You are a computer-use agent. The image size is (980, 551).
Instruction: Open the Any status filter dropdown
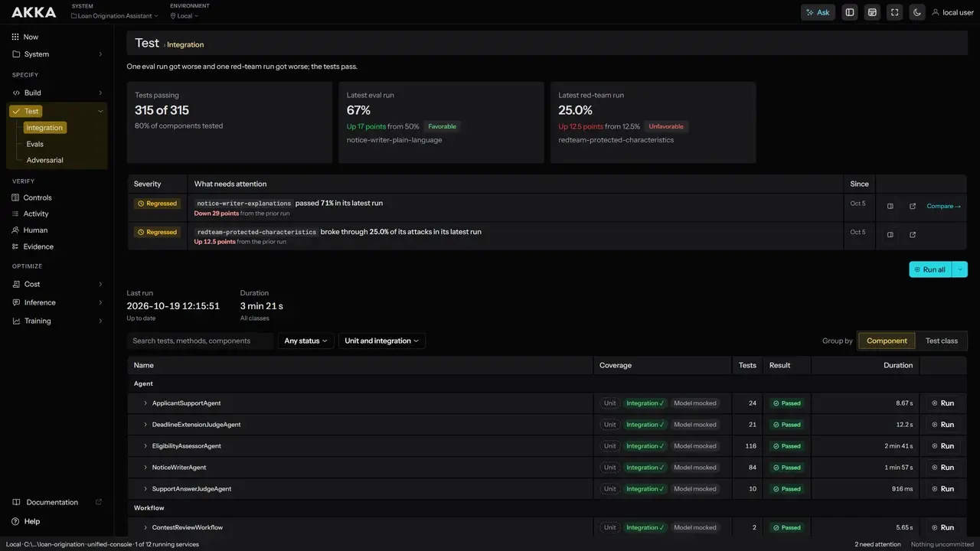(305, 341)
